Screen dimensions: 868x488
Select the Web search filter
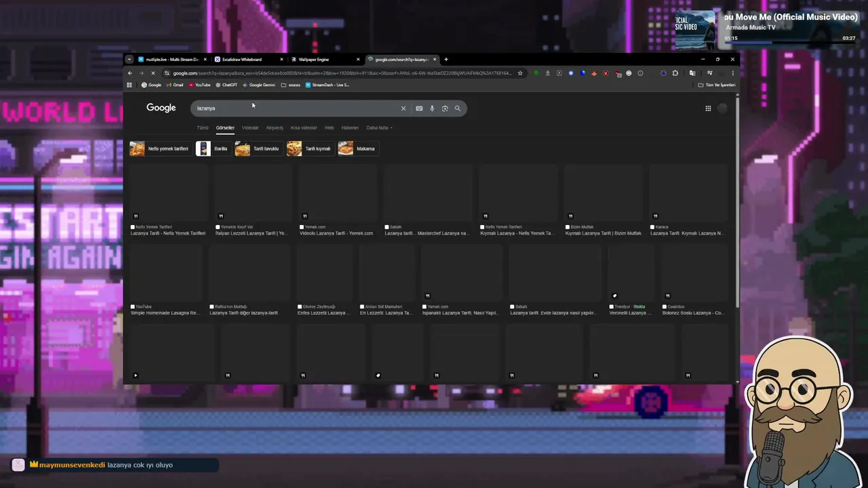tap(329, 127)
